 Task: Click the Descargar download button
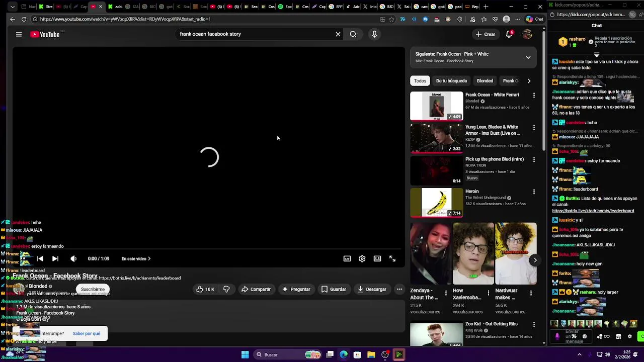coord(372,289)
